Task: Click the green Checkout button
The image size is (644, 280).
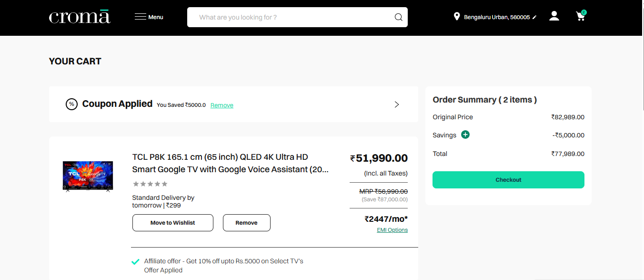Action: 508,180
